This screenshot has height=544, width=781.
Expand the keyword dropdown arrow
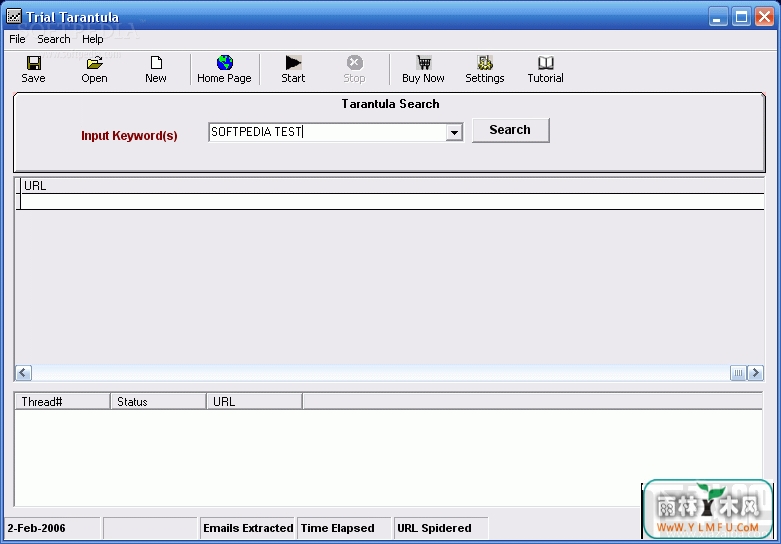pos(454,133)
